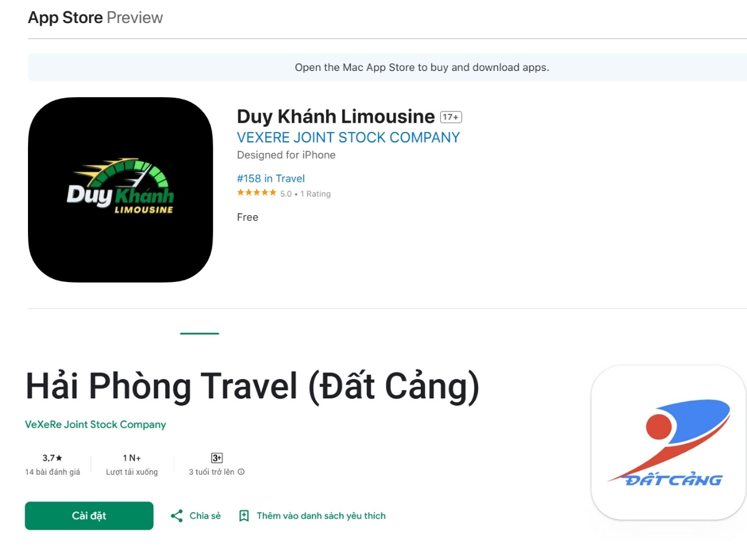Click the 3,7★ rating summary

coord(52,458)
